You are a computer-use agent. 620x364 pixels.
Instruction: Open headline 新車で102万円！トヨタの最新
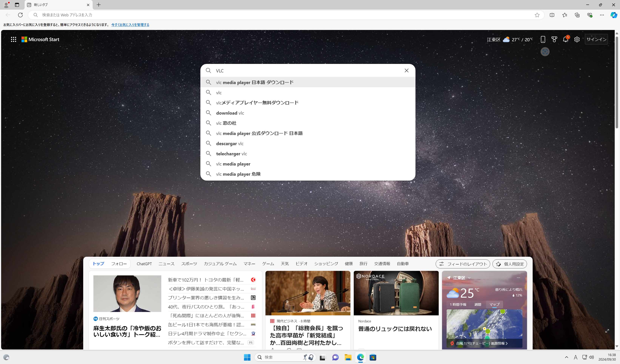206,280
